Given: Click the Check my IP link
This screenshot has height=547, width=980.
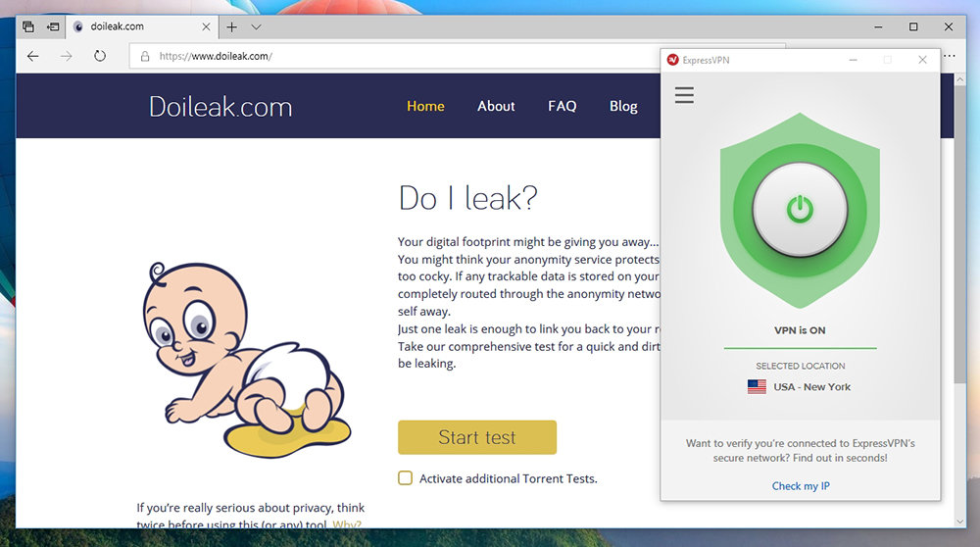Looking at the screenshot, I should [801, 486].
